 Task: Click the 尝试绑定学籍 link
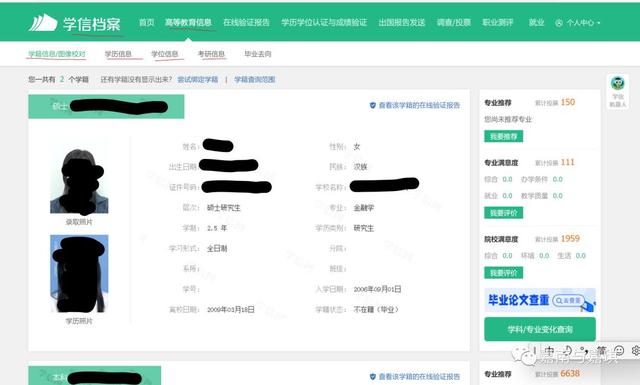[x=198, y=79]
